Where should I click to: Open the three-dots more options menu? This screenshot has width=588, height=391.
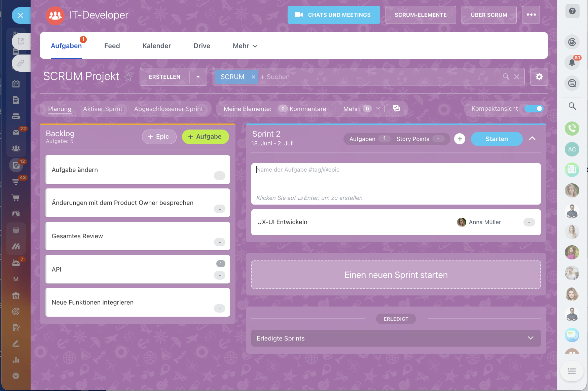click(531, 15)
